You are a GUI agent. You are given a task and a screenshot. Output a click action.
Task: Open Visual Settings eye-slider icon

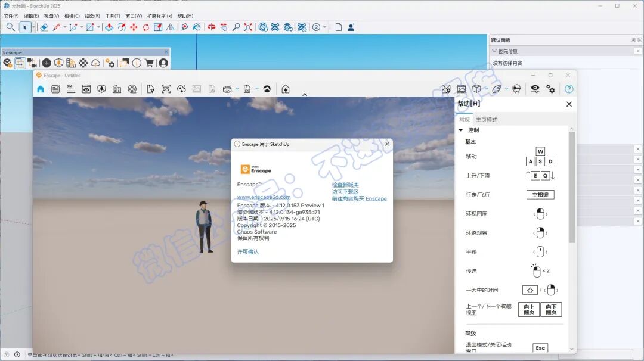535,89
